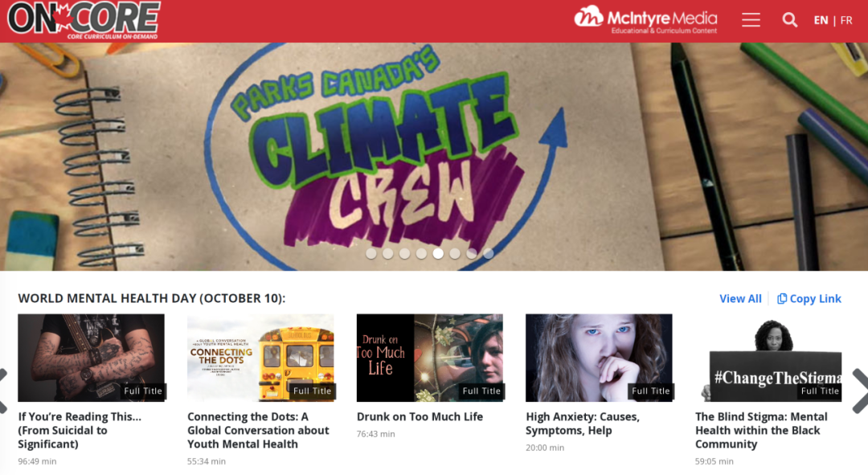Screen dimensions: 868x475
Task: Select the last banner slide dot
Action: click(489, 253)
